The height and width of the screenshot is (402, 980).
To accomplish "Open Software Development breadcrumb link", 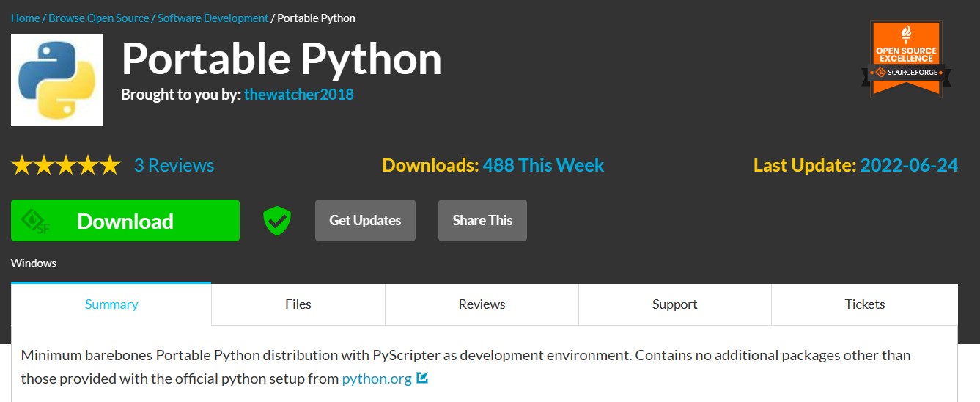I will pos(213,18).
